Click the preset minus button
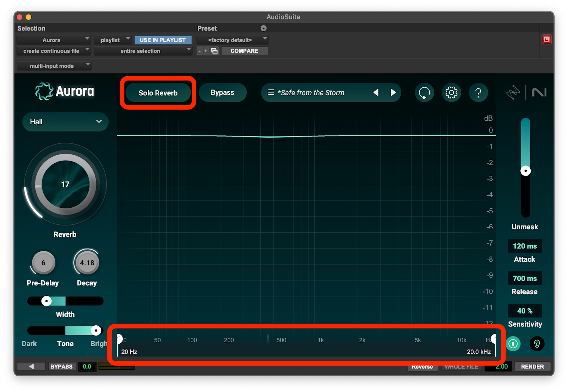Image resolution: width=568 pixels, height=392 pixels. [x=200, y=51]
